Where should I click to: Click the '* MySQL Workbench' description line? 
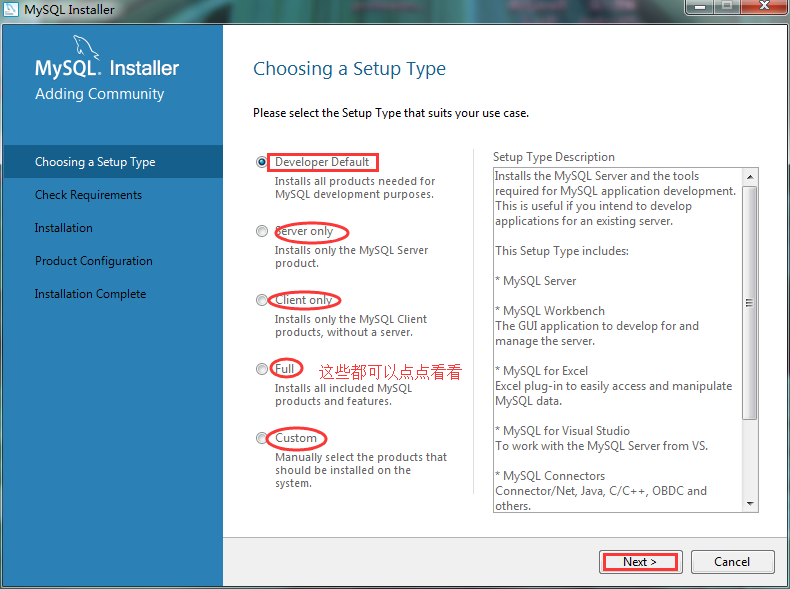[x=550, y=311]
